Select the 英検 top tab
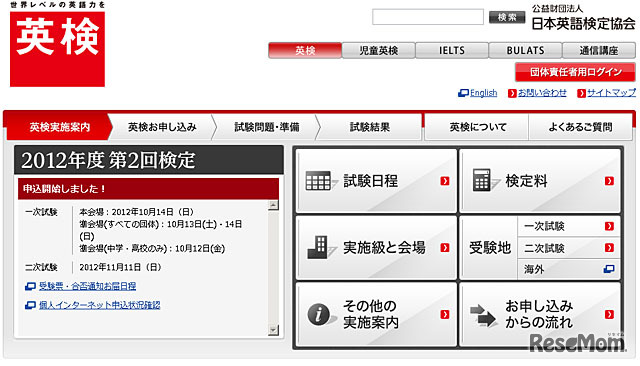The height and width of the screenshot is (366, 640). pos(305,51)
